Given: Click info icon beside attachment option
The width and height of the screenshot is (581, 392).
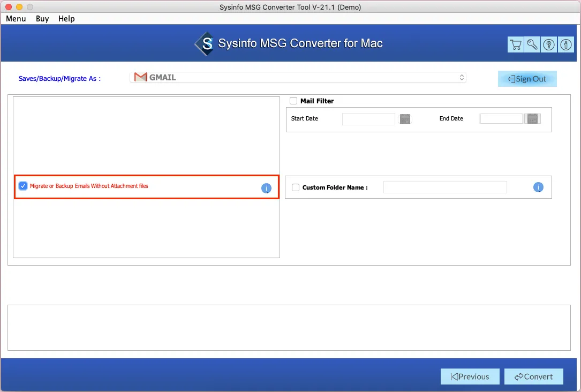Looking at the screenshot, I should point(266,188).
